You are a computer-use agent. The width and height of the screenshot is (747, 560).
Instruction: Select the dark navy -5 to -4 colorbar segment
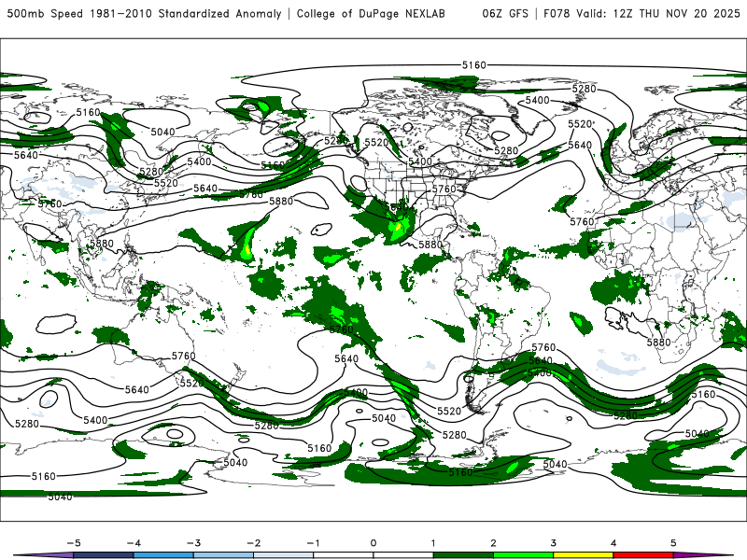click(104, 555)
